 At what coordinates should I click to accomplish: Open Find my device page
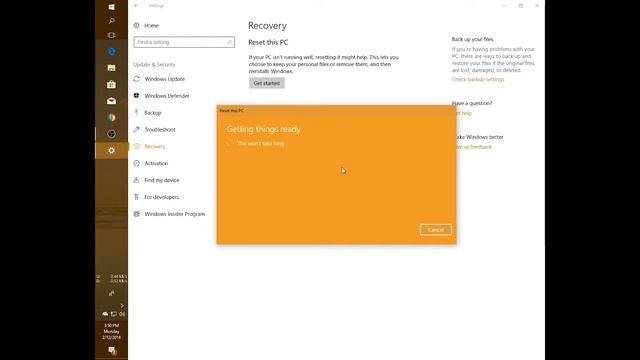point(162,180)
